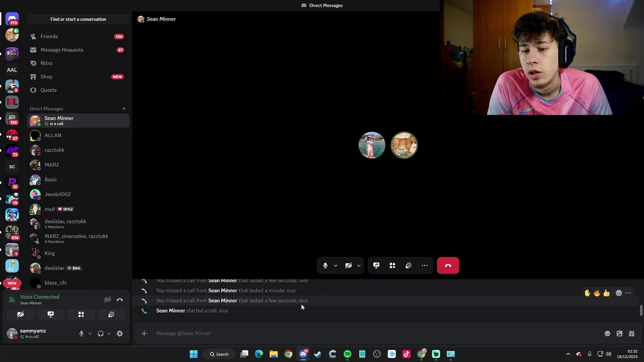Open Basic direct message
644x362 pixels.
pyautogui.click(x=78, y=179)
